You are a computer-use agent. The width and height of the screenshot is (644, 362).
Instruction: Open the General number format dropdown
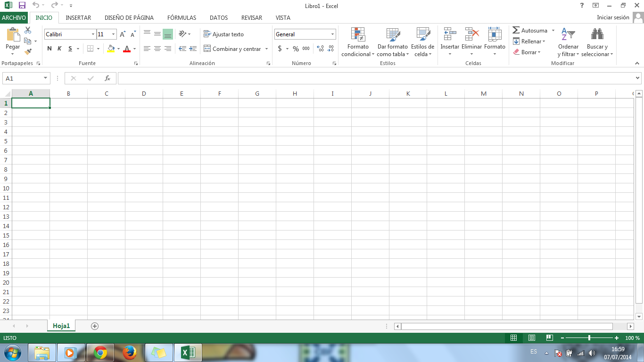332,34
